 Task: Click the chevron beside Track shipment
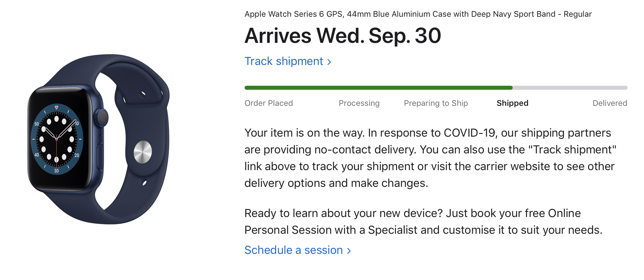click(x=329, y=62)
